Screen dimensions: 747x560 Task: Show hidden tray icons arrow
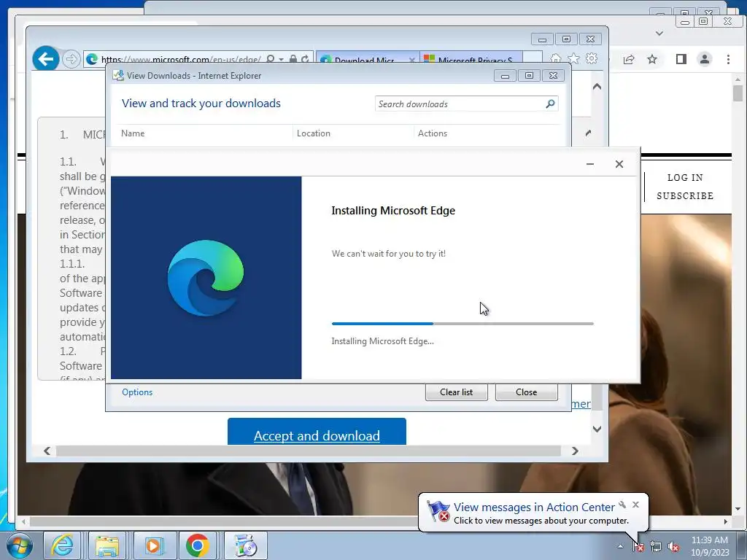(x=620, y=546)
